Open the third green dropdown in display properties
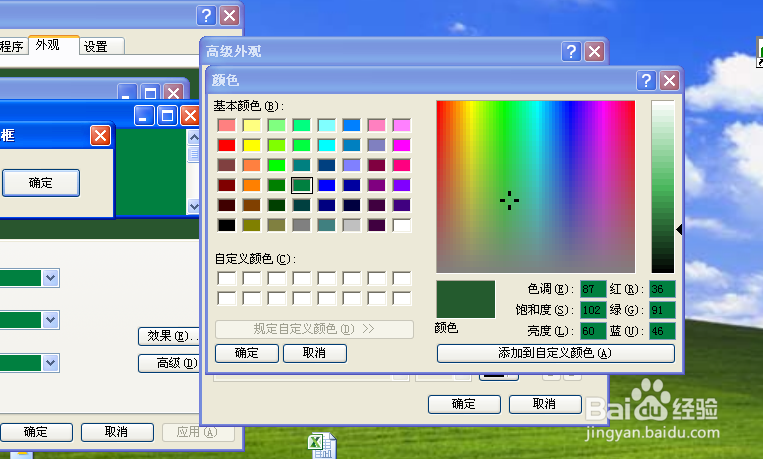Screen dimensions: 763x459 coord(50,363)
